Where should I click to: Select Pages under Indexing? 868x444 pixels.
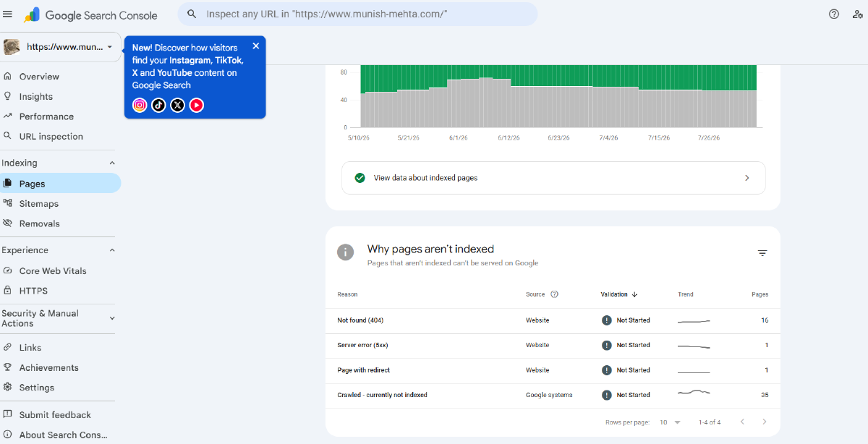tap(60, 184)
